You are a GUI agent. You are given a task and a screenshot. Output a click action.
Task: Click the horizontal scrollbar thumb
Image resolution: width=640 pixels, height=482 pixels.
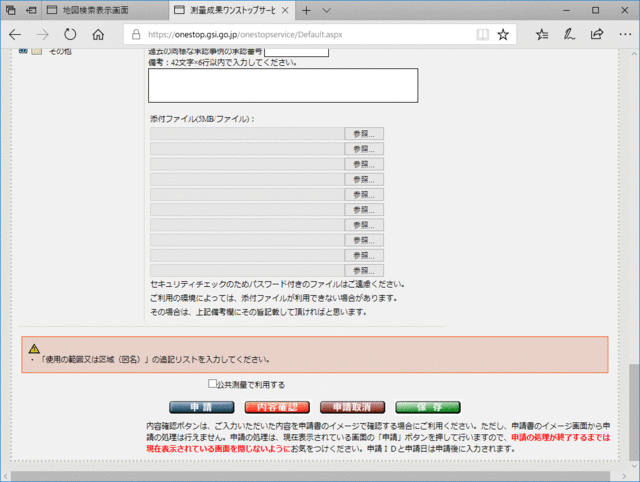310,476
